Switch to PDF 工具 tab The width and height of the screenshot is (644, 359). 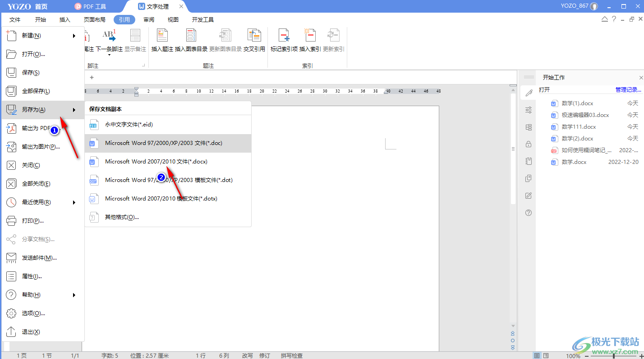click(x=91, y=6)
